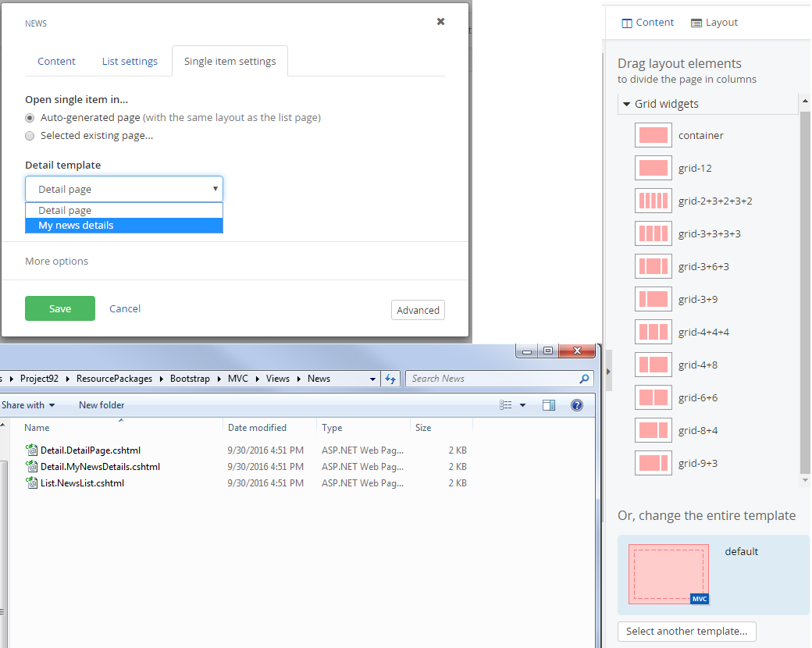Click the grid-9+3 widget icon

point(653,462)
